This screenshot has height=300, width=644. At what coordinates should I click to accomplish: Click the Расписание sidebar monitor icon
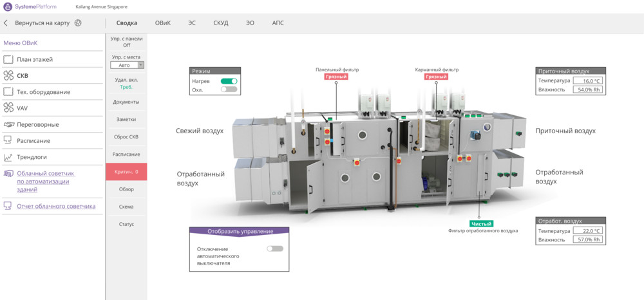(x=8, y=140)
